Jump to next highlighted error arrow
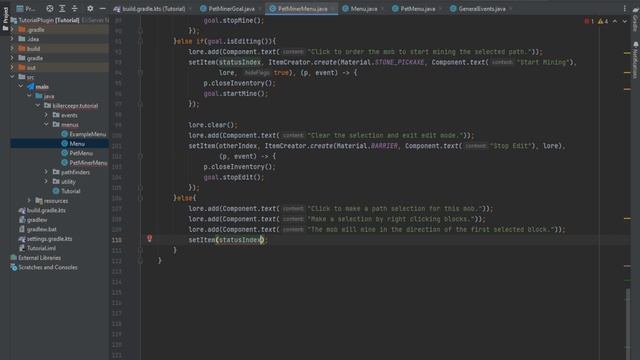640x360 pixels. [x=625, y=21]
